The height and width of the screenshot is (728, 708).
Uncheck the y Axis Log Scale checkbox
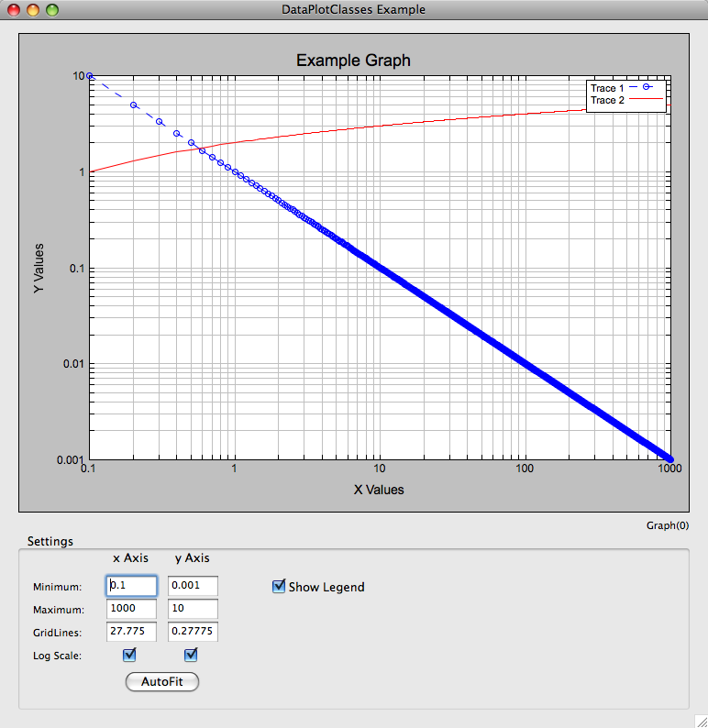click(192, 655)
